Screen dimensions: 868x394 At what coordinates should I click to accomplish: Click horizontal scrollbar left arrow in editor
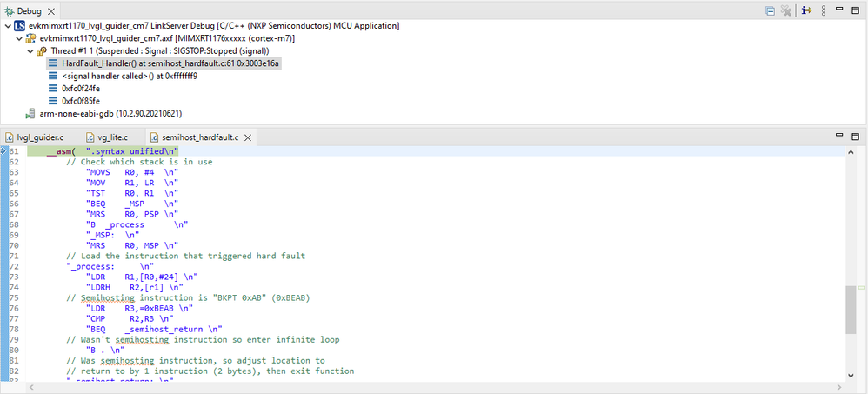[31, 386]
